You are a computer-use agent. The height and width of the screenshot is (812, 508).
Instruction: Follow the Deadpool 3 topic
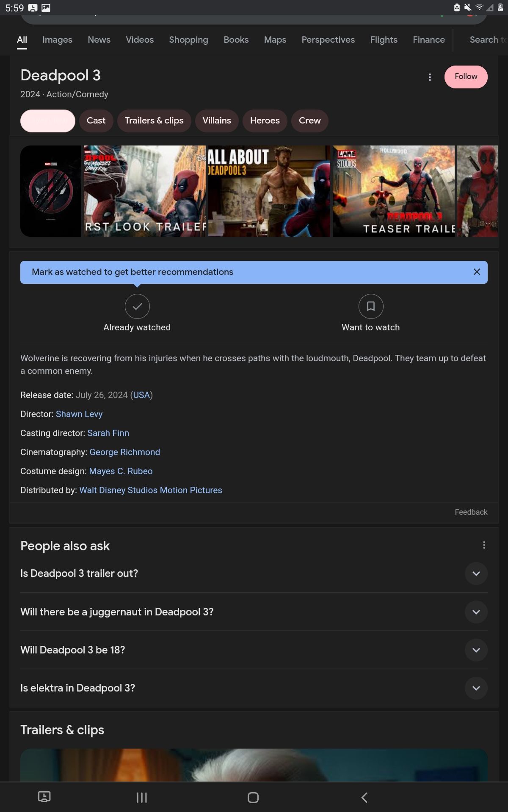point(466,77)
